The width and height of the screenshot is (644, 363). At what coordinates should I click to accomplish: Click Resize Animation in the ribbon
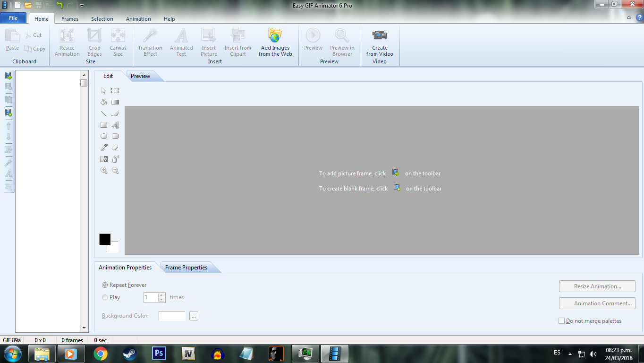[67, 42]
